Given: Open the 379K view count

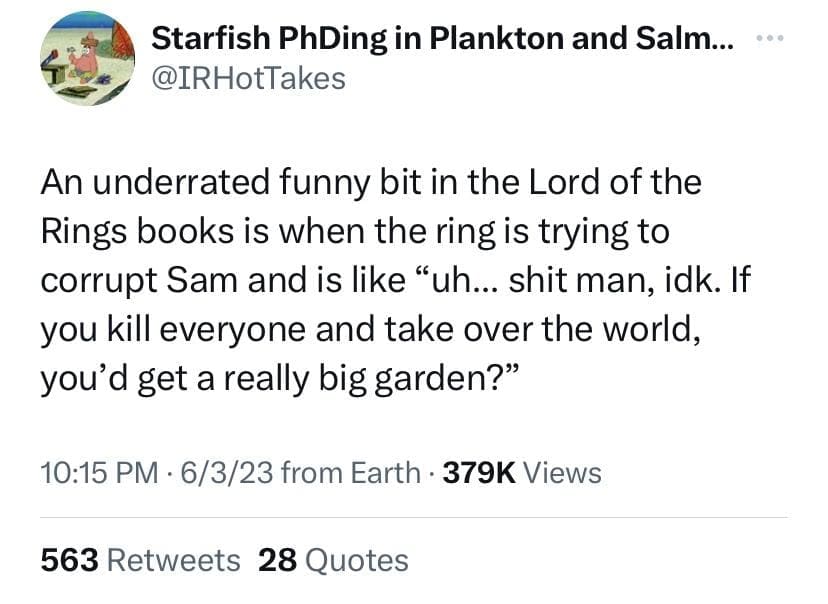Looking at the screenshot, I should pyautogui.click(x=478, y=472).
